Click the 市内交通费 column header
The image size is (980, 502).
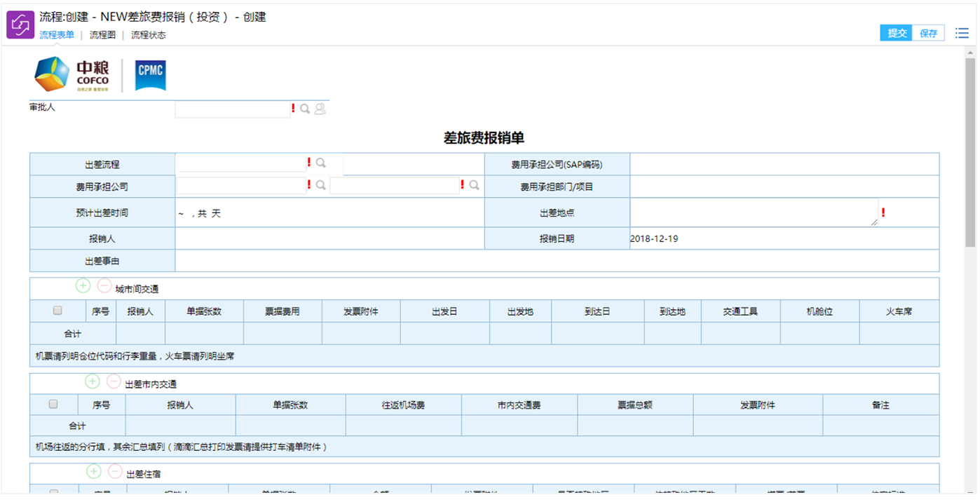pyautogui.click(x=519, y=405)
